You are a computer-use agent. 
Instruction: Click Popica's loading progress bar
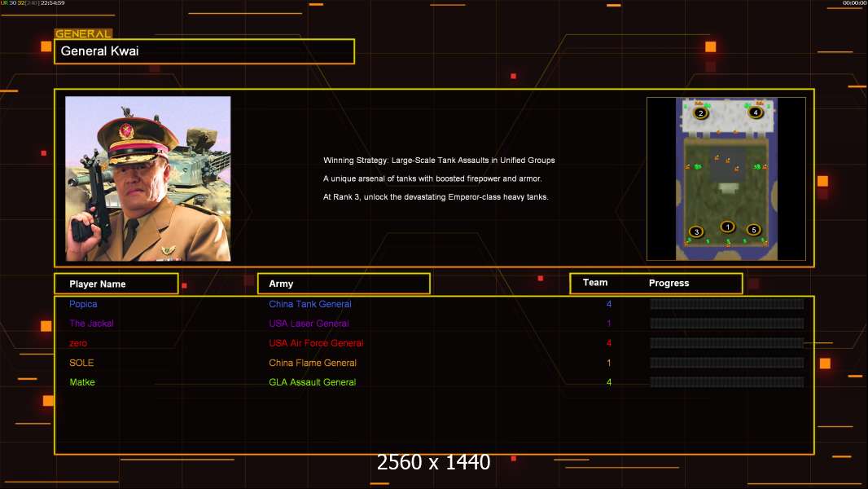pos(727,303)
